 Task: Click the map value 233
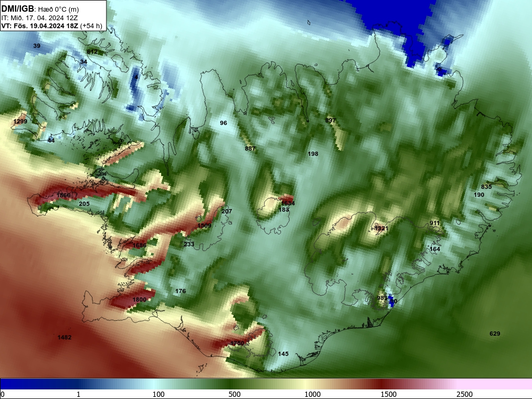tap(189, 244)
